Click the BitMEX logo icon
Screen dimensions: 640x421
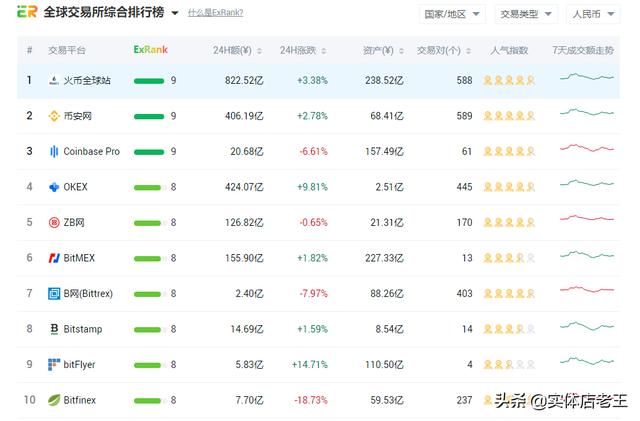(54, 258)
